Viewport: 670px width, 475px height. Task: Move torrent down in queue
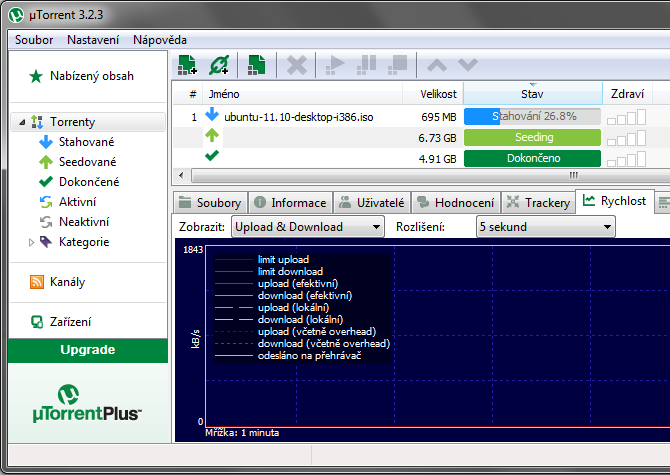[x=467, y=65]
